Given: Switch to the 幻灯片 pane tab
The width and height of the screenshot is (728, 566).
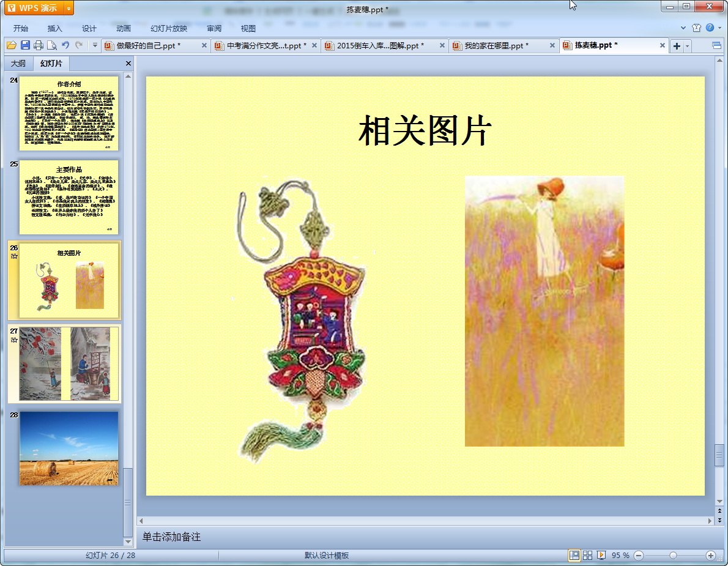Looking at the screenshot, I should coord(51,63).
